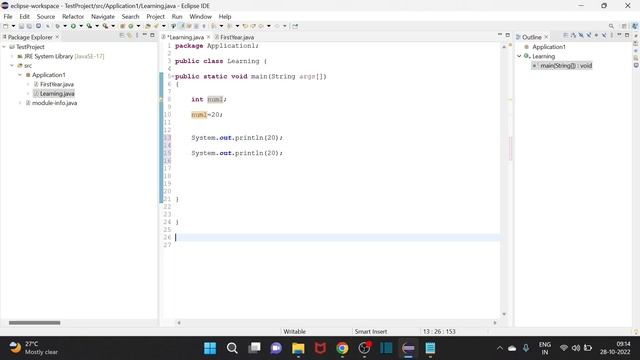The height and width of the screenshot is (360, 640).
Task: Open File Explorer from the taskbar
Action: coord(298,348)
